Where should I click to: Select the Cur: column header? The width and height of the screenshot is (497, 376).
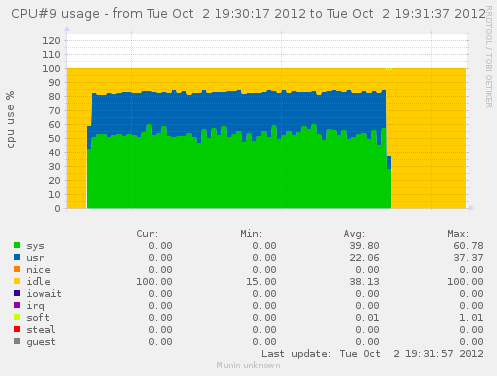click(x=147, y=234)
